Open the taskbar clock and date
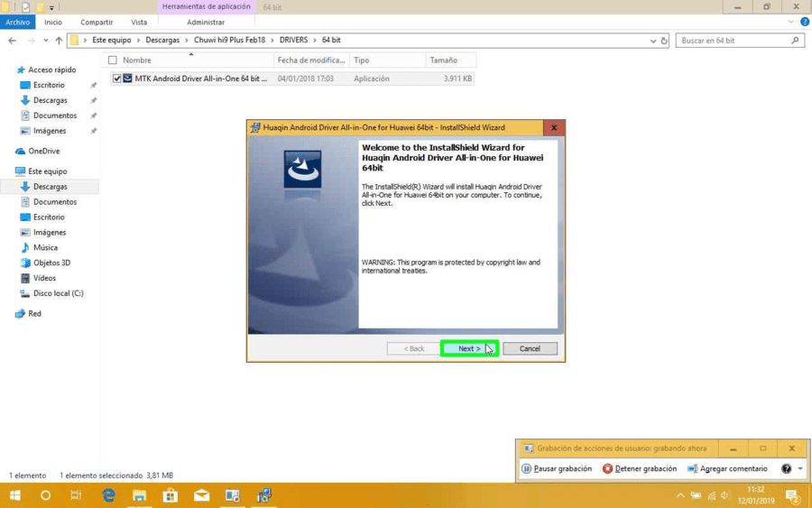 click(755, 495)
